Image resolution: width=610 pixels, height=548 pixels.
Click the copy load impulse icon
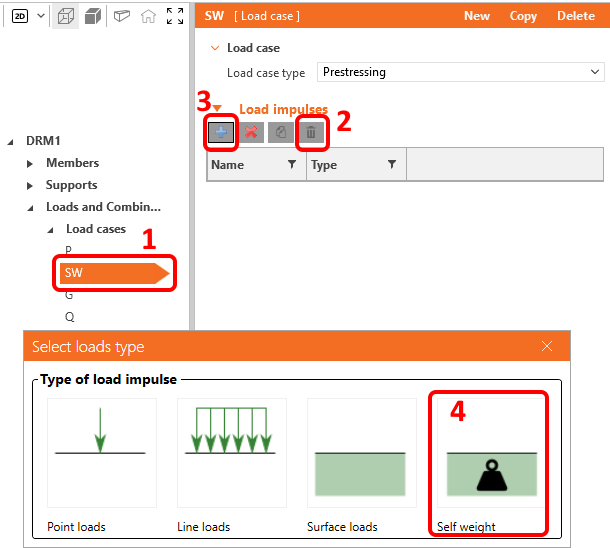[281, 132]
